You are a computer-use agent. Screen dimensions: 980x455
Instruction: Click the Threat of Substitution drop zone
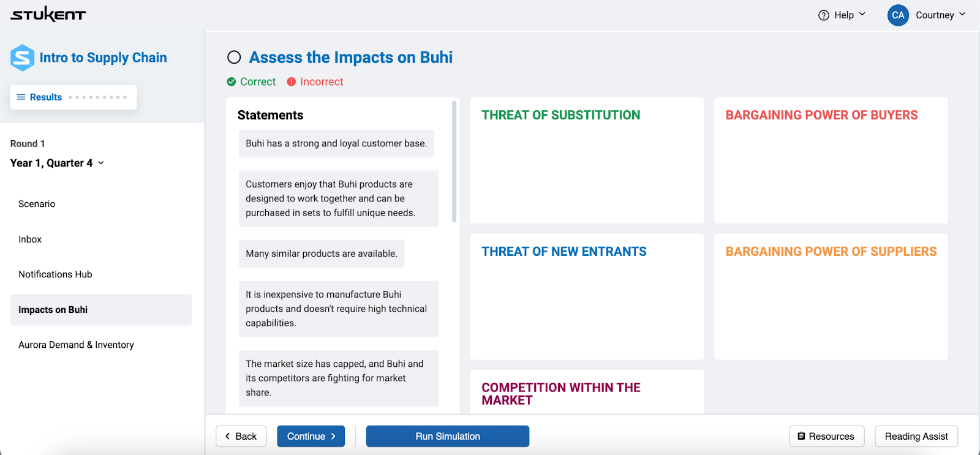click(587, 160)
